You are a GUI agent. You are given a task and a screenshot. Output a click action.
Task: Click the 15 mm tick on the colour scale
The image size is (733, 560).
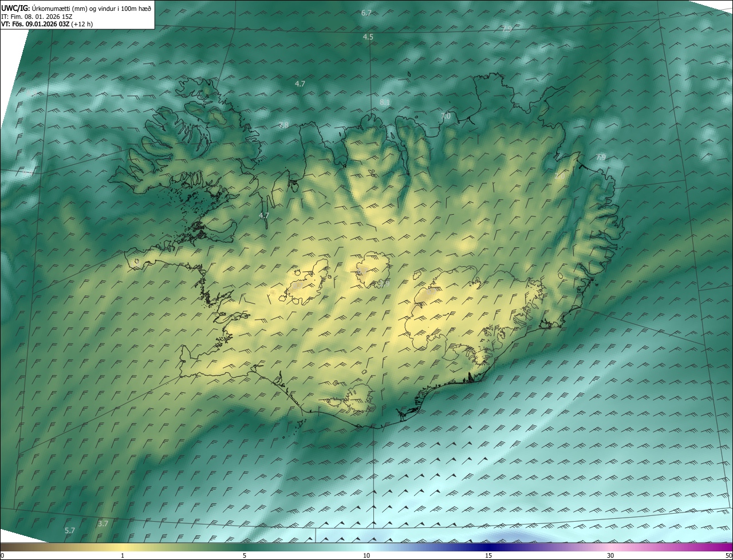tap(488, 555)
